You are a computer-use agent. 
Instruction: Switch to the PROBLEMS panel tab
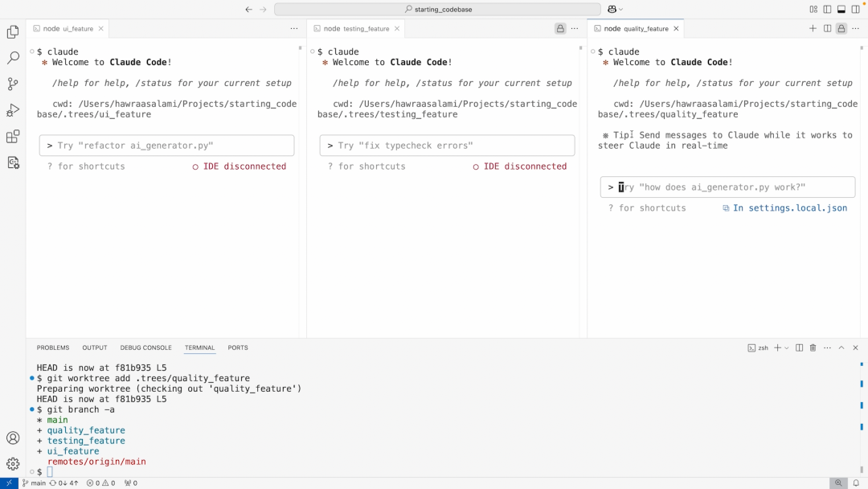pyautogui.click(x=52, y=347)
